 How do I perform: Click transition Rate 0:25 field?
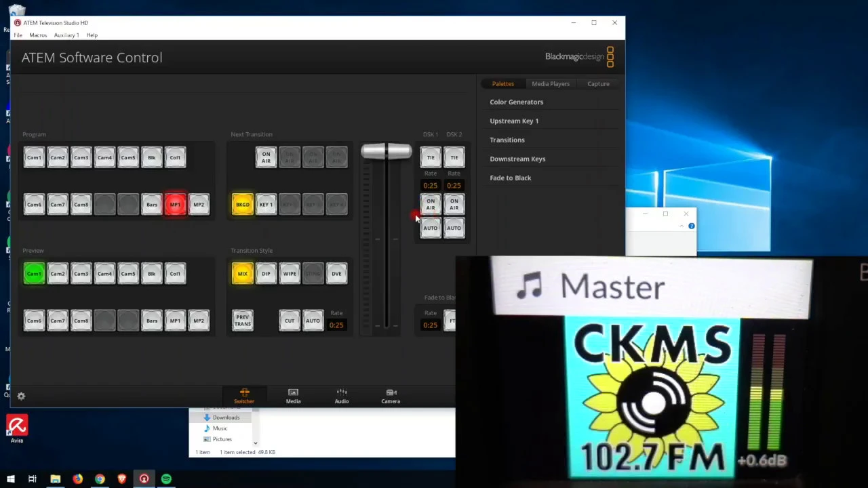(336, 325)
